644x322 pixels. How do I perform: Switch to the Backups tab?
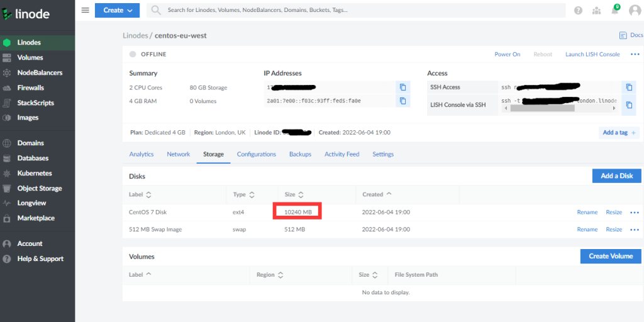pos(300,155)
